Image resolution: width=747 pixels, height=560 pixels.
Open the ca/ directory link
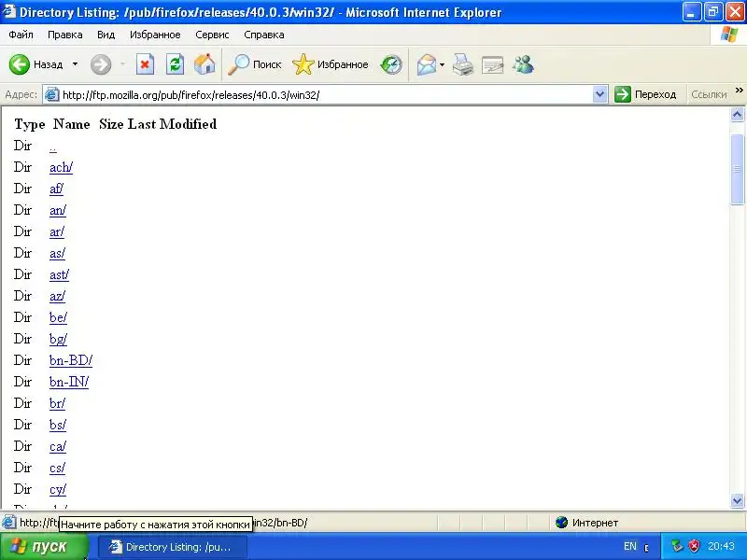(x=58, y=446)
